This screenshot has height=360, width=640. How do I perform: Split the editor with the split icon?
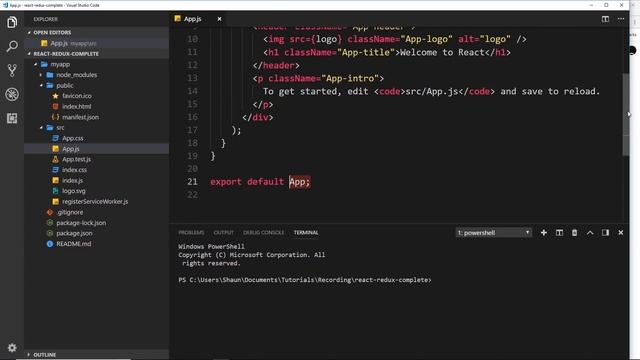point(605,19)
